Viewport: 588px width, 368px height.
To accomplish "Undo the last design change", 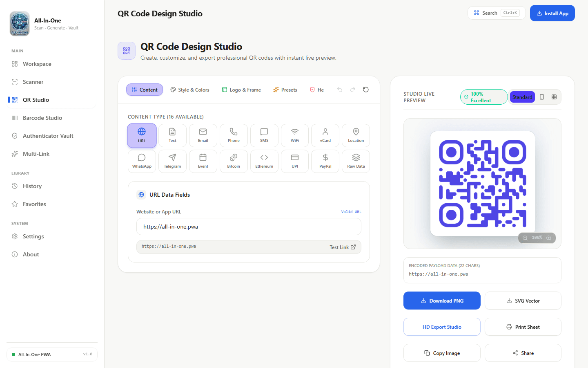I will pyautogui.click(x=340, y=90).
